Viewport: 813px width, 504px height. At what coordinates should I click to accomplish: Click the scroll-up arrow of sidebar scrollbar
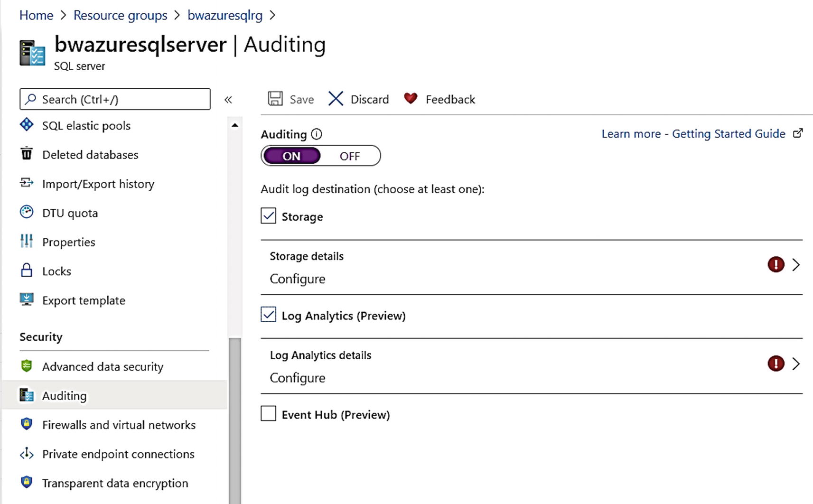tap(234, 125)
